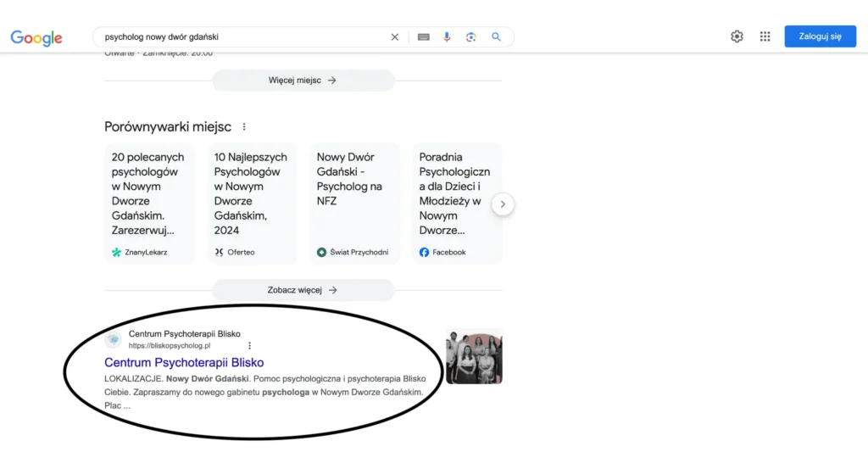Open 10 Najlepszych Psychologów card

(252, 204)
